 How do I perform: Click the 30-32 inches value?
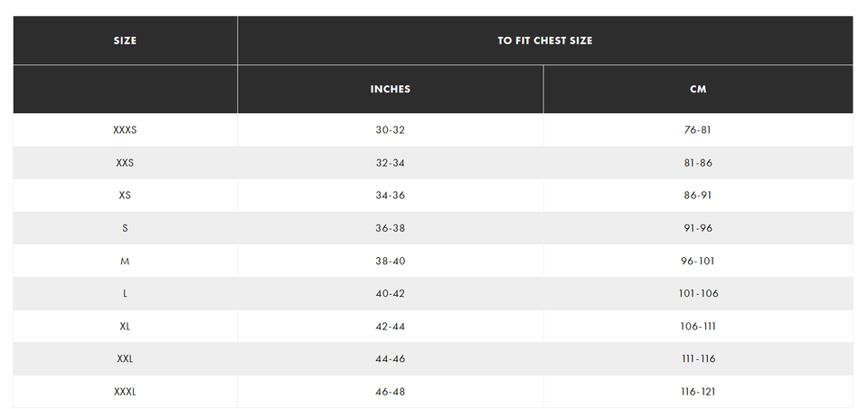pos(390,130)
